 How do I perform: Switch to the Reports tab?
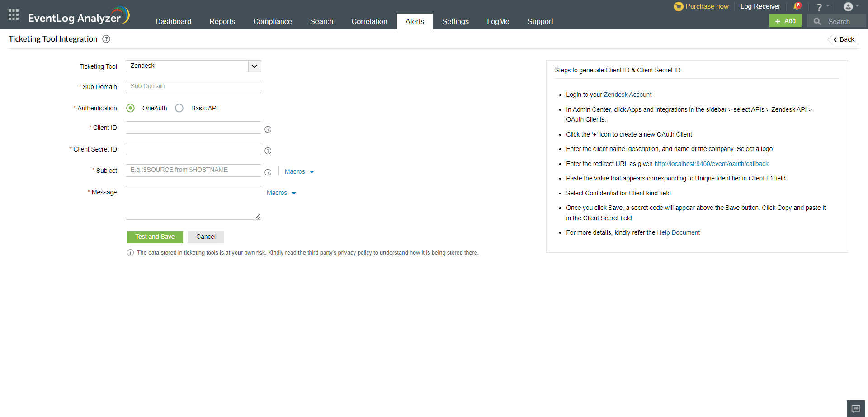(x=222, y=21)
